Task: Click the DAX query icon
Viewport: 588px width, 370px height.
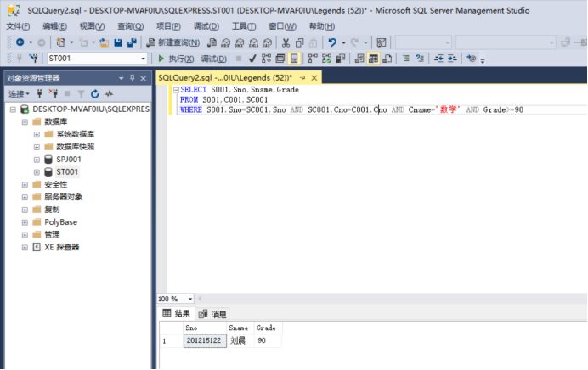Action: [267, 42]
